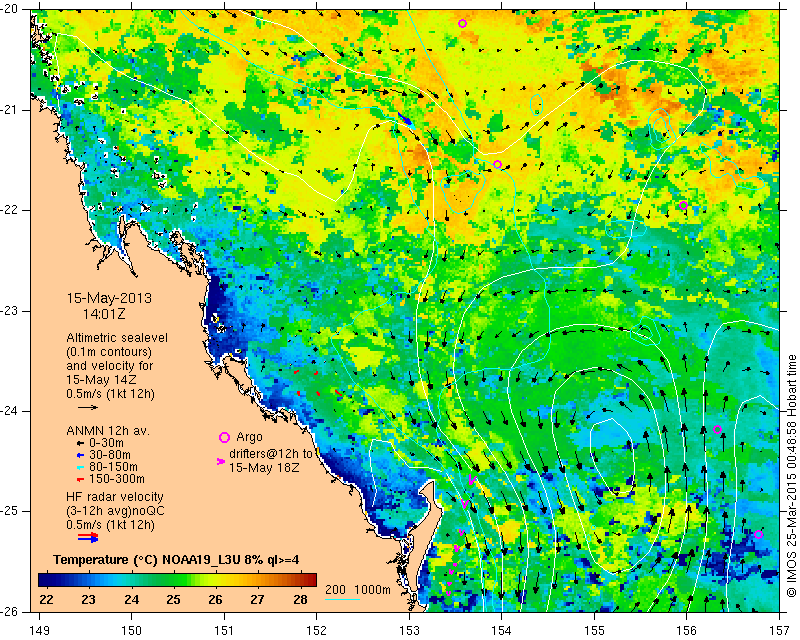Click the red 150-300m ANMN arrow symbol
The width and height of the screenshot is (800, 640).
(x=80, y=479)
